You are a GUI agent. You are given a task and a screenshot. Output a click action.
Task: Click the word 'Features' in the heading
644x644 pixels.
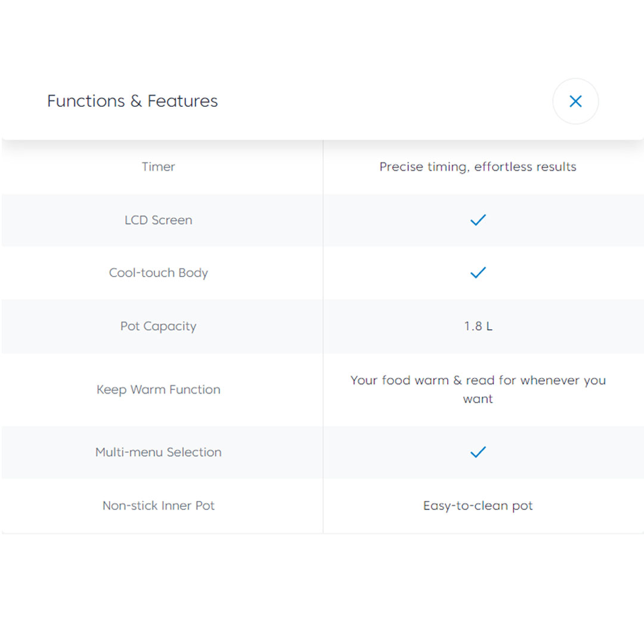click(x=182, y=101)
